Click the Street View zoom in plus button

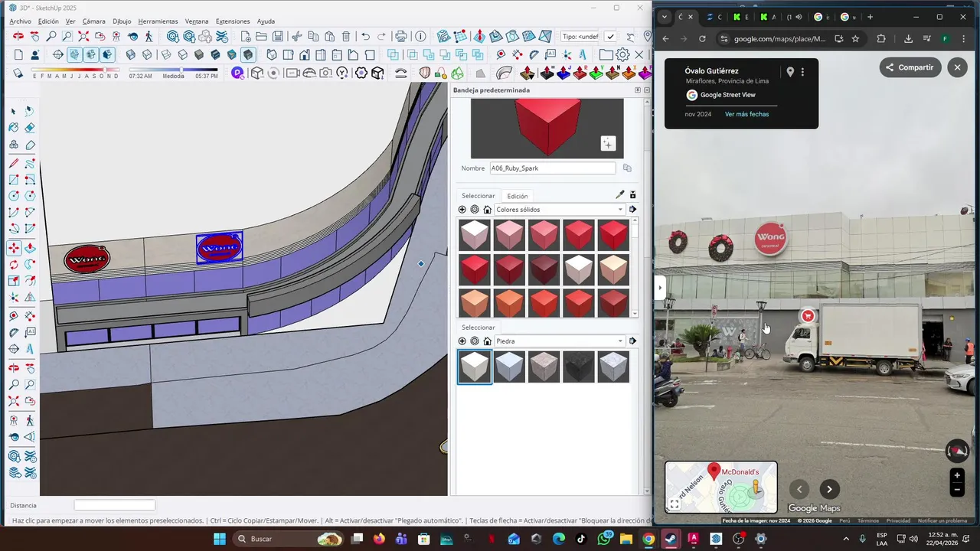point(956,475)
